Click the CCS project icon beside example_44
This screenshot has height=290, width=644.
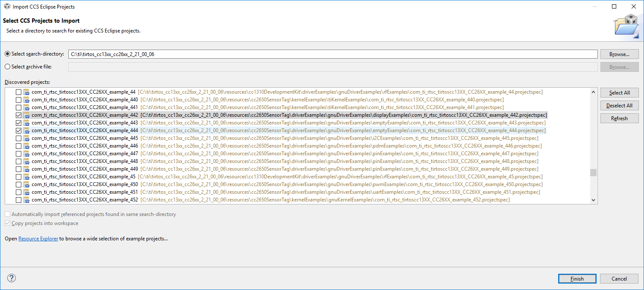click(x=26, y=92)
